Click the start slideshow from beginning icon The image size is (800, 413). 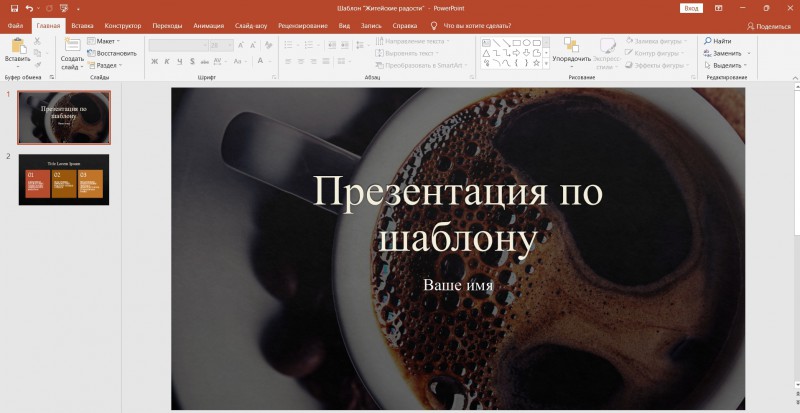(x=63, y=8)
